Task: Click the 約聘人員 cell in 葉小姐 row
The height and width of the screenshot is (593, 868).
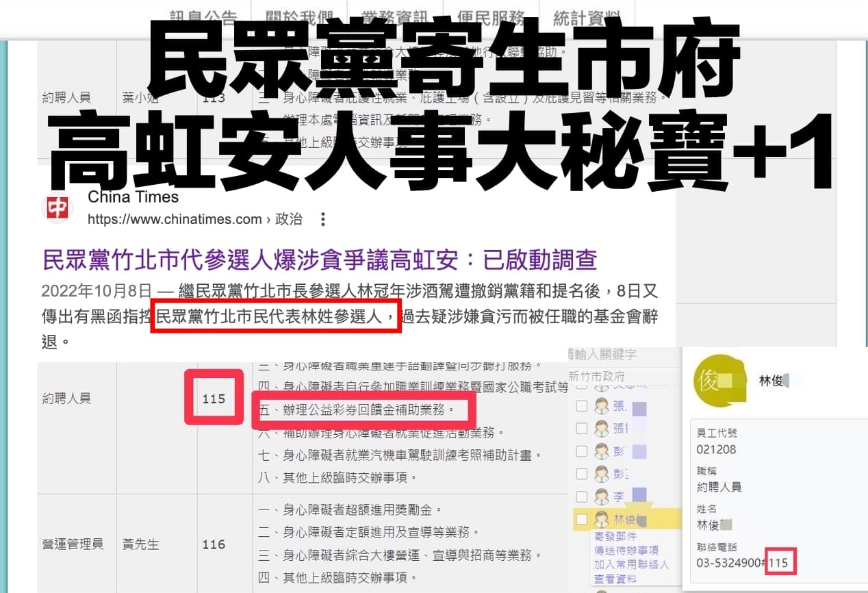Action: coord(66,98)
